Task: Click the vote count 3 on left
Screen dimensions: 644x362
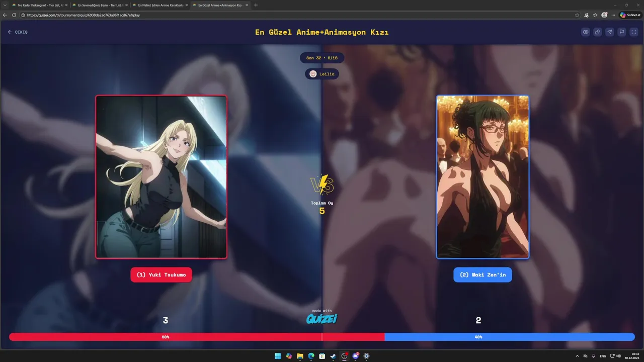Action: point(165,320)
